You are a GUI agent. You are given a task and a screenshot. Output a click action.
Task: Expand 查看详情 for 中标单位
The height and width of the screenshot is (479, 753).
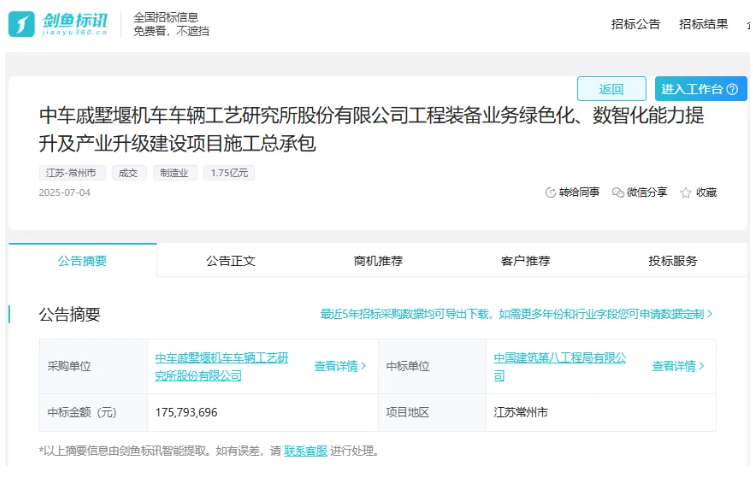point(678,366)
